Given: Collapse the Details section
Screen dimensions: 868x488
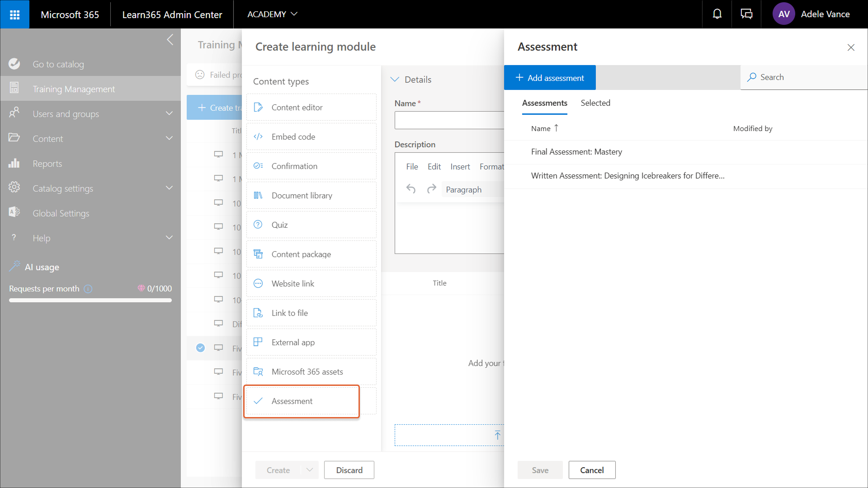Looking at the screenshot, I should point(395,80).
